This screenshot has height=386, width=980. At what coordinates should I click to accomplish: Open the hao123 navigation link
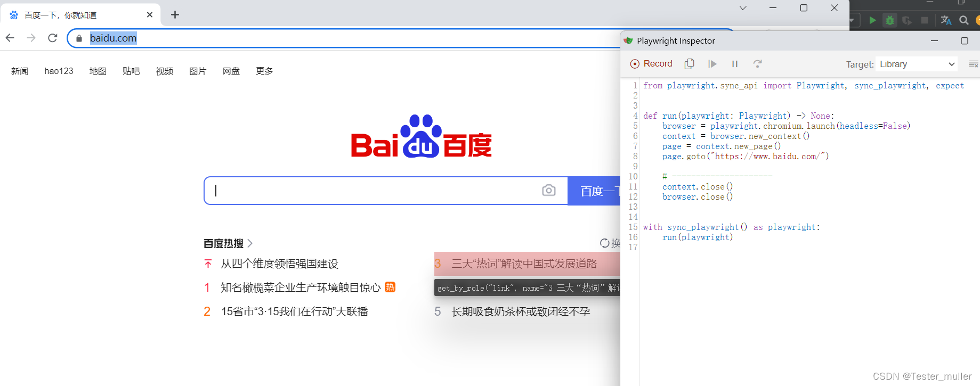click(59, 71)
